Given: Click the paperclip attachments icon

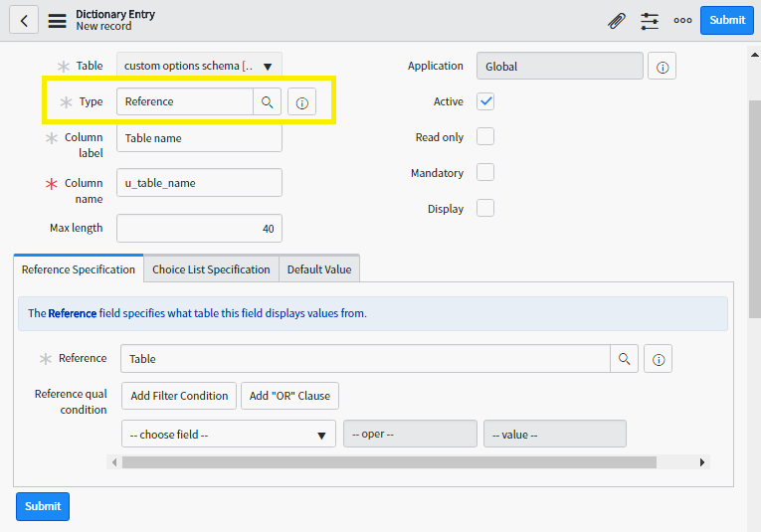Looking at the screenshot, I should pos(617,21).
